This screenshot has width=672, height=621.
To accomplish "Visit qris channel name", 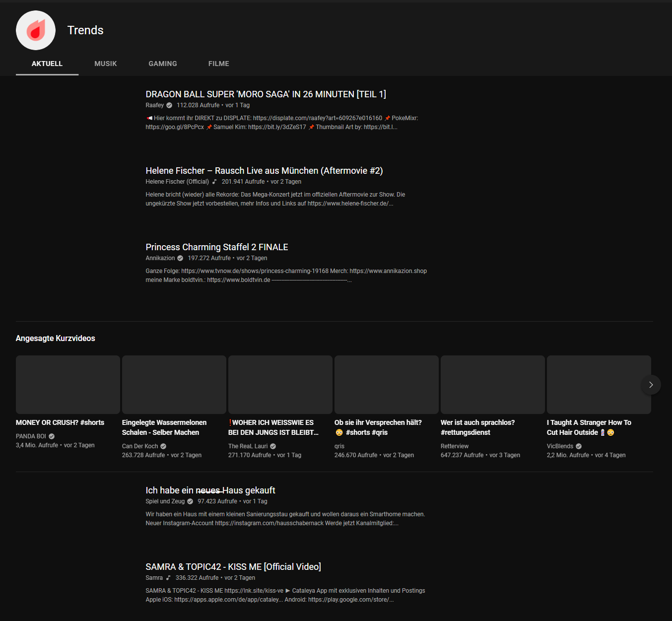I will pyautogui.click(x=339, y=446).
